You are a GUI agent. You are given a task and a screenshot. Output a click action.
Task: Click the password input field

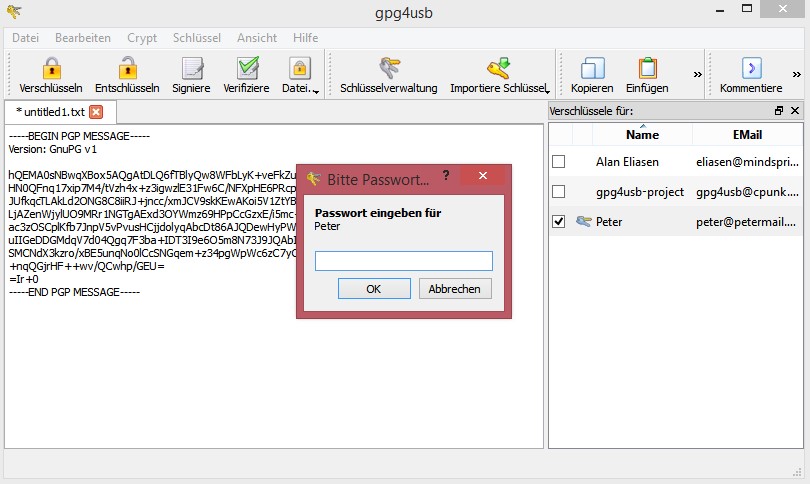[404, 261]
